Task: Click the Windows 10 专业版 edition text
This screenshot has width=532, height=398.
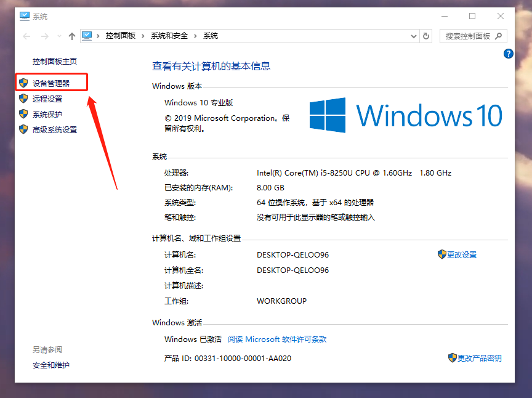Action: tap(198, 102)
